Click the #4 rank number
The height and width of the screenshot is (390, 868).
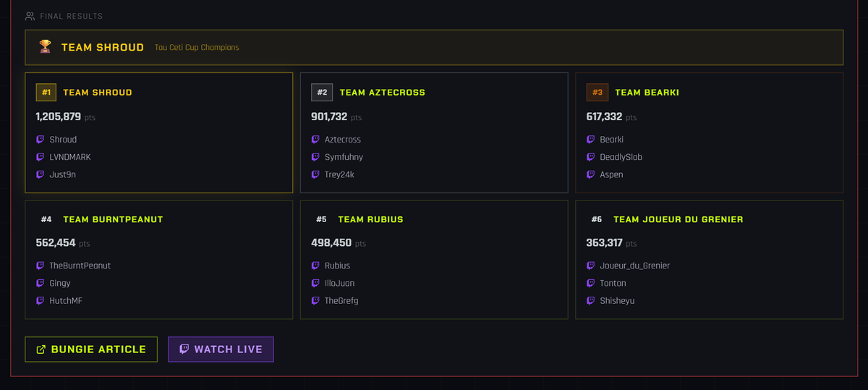tap(46, 219)
